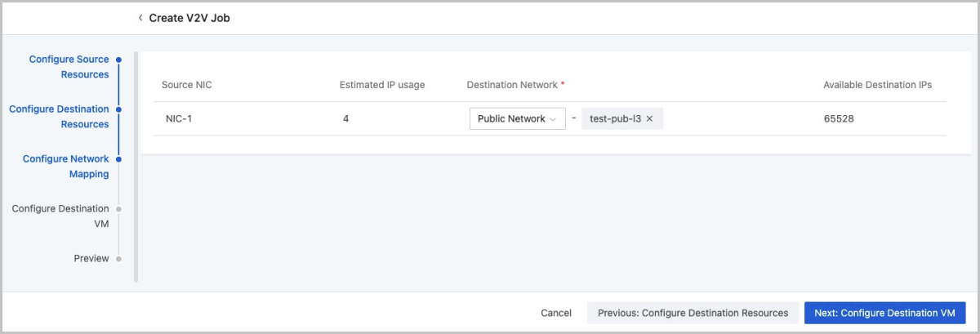
Task: Click the Configure Destination VM step dot
Action: 118,209
